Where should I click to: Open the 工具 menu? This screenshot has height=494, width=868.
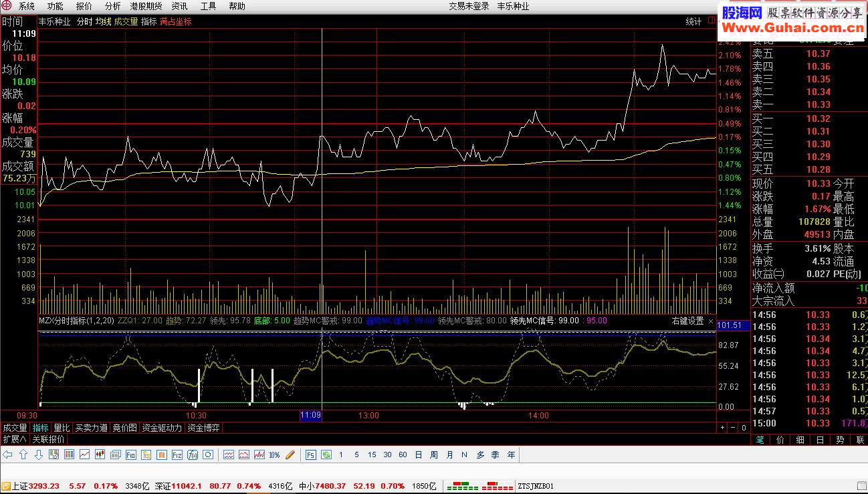208,6
